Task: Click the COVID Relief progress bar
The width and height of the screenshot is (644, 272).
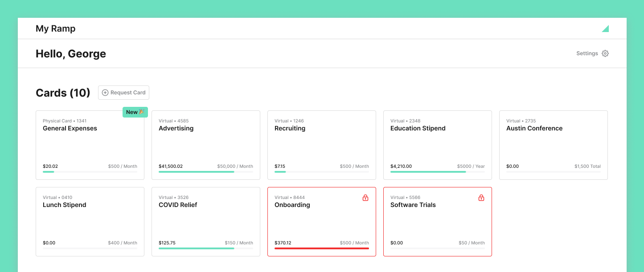Action: pos(206,248)
